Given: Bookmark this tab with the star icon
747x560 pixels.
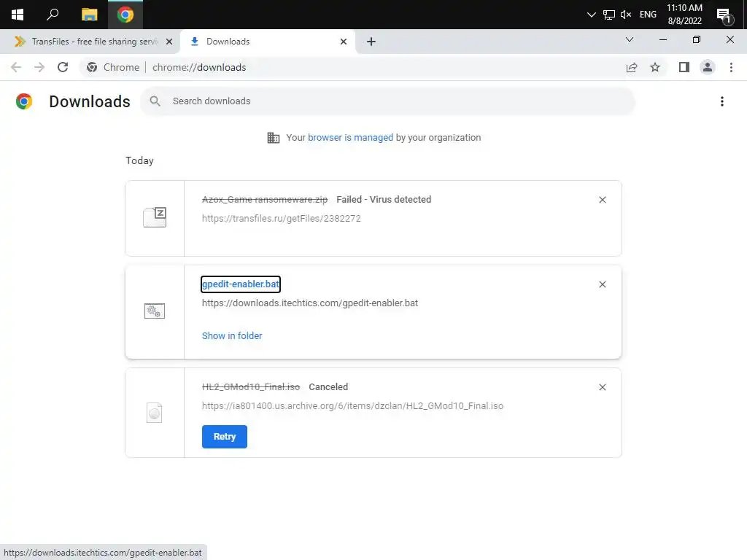Looking at the screenshot, I should tap(655, 67).
